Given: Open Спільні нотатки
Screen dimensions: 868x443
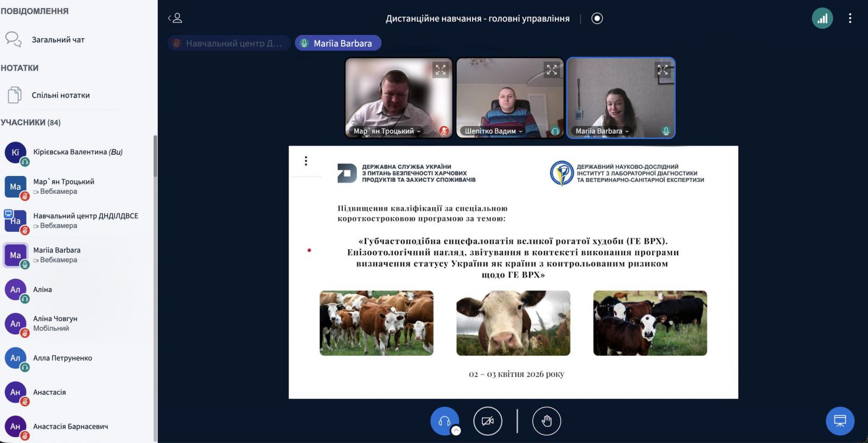Looking at the screenshot, I should pyautogui.click(x=60, y=96).
